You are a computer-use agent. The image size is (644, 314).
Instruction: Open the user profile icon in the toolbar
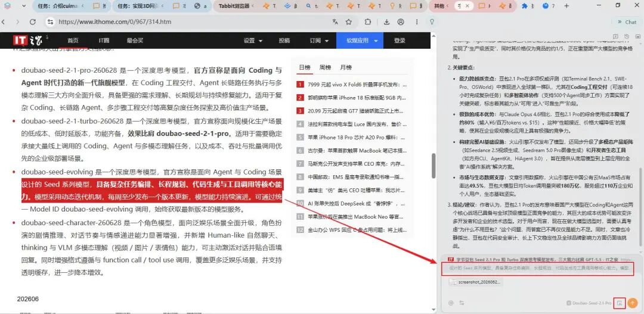[x=401, y=22]
